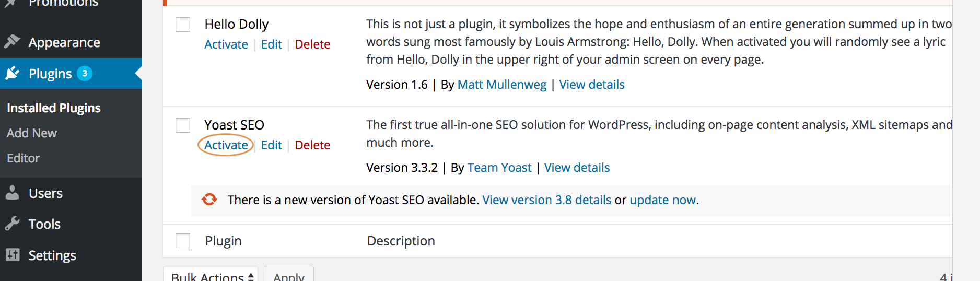View version 3.8 details link

coord(546,200)
